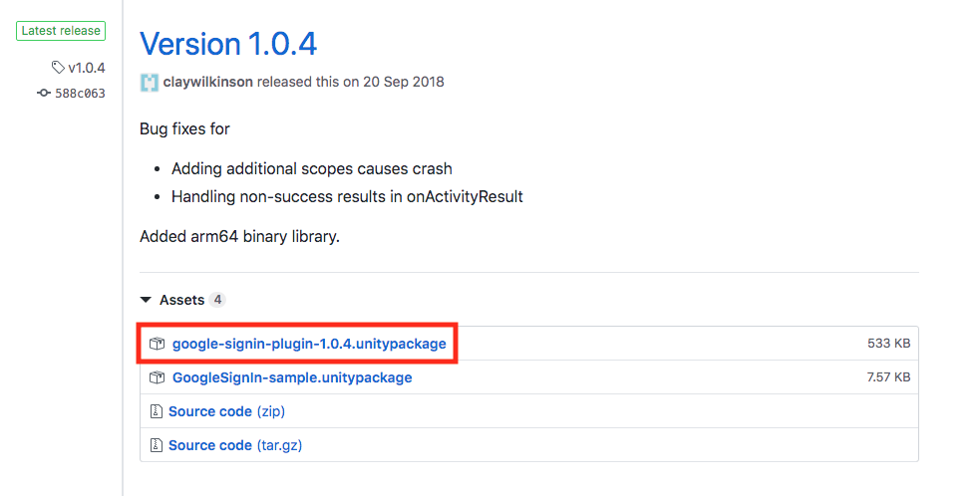Screen dimensions: 980x496
Task: Visit the claywilkinson profile link
Action: point(208,82)
